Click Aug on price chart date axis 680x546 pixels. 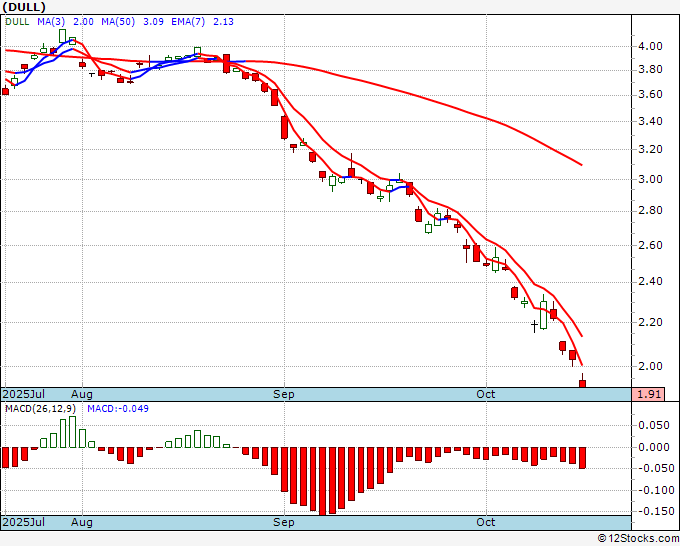(x=82, y=394)
